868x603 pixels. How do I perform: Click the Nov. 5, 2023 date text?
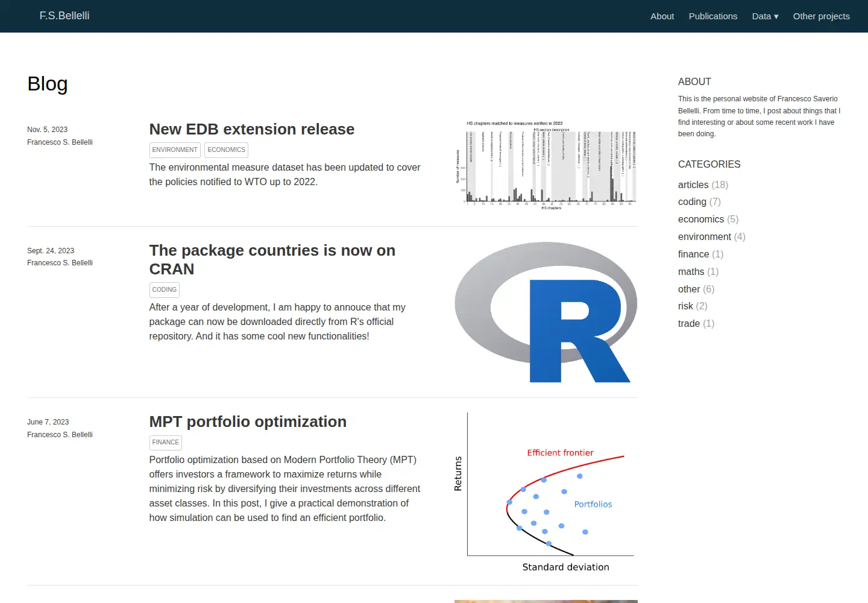[47, 130]
